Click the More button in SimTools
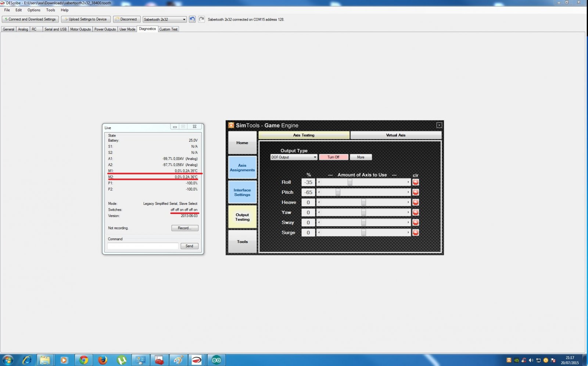The image size is (588, 366). pyautogui.click(x=361, y=157)
